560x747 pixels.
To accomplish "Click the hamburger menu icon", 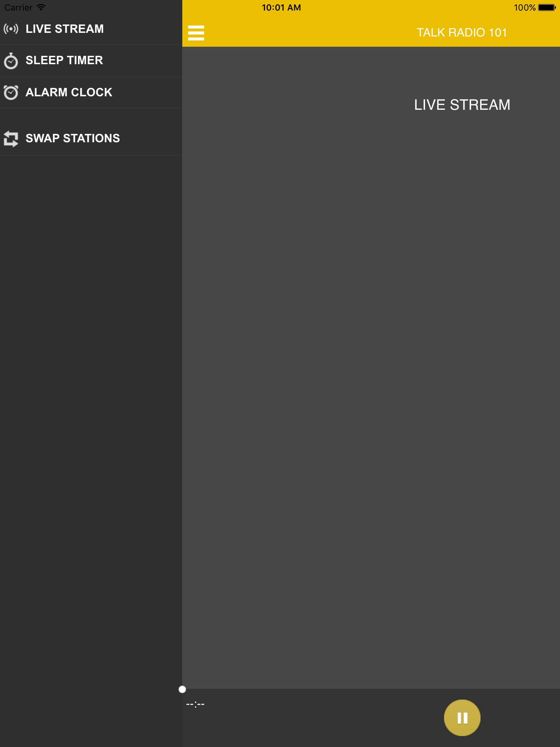I will pyautogui.click(x=196, y=33).
